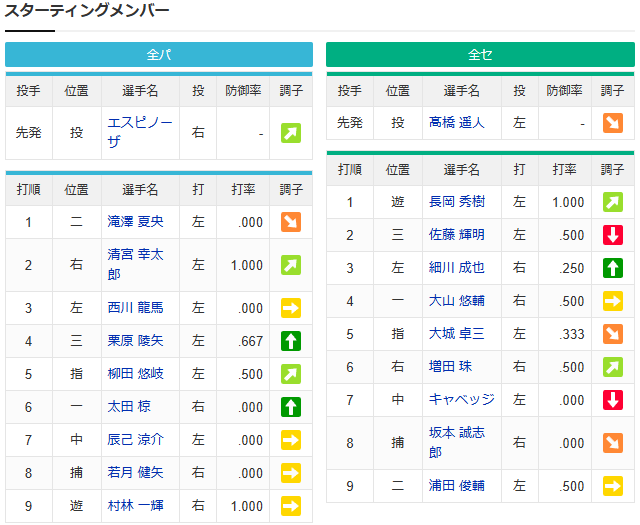Image resolution: width=640 pixels, height=525 pixels.
Task: Click the yellow arrow icon for 辰己 涼介
Action: tap(291, 440)
